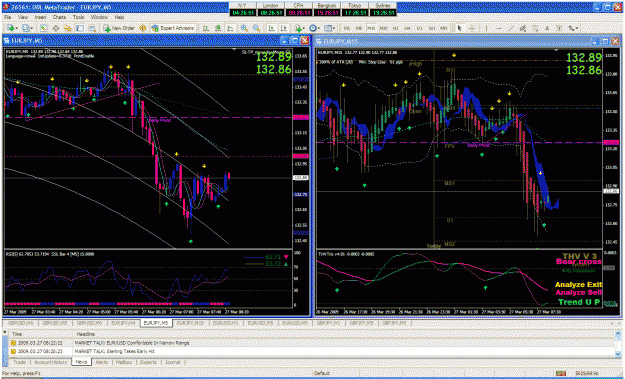The width and height of the screenshot is (625, 379).
Task: Open the Journal terminal tab
Action: click(x=172, y=362)
